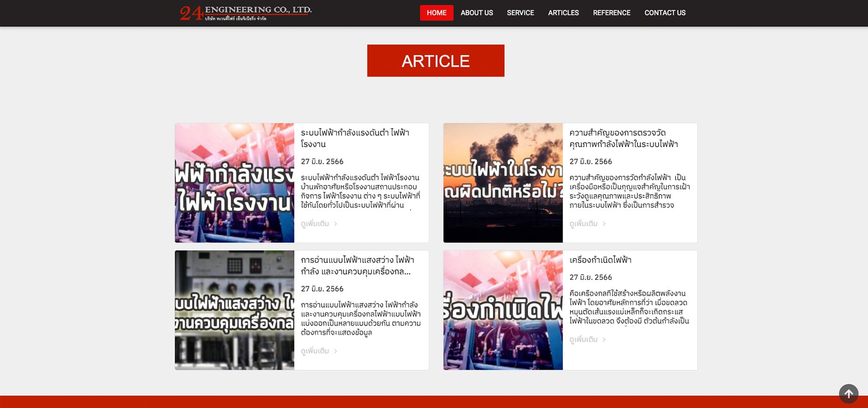Navigate to the ARTICLES page
The height and width of the screenshot is (408, 868).
(x=563, y=13)
